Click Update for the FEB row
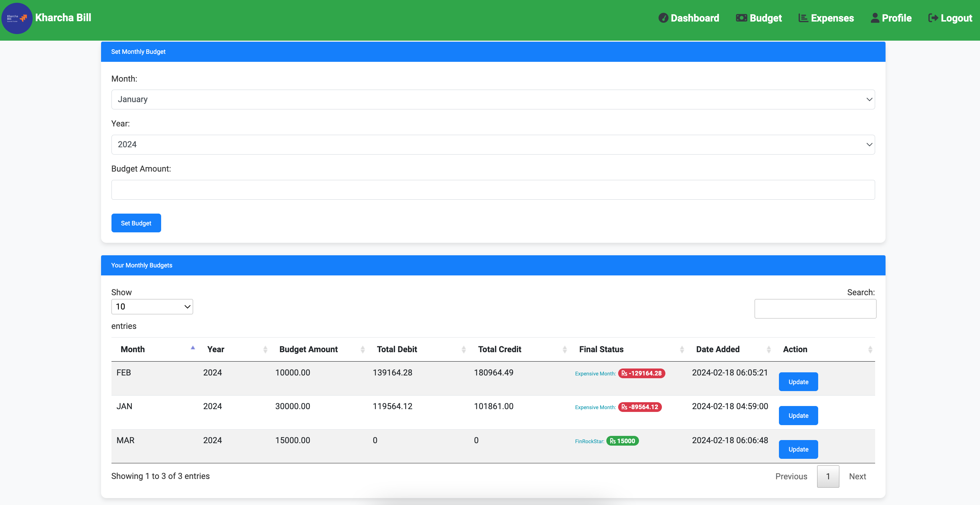This screenshot has height=505, width=980. tap(798, 382)
